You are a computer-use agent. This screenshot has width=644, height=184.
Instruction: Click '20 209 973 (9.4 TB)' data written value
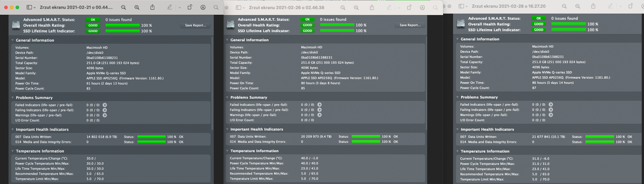click(316, 136)
